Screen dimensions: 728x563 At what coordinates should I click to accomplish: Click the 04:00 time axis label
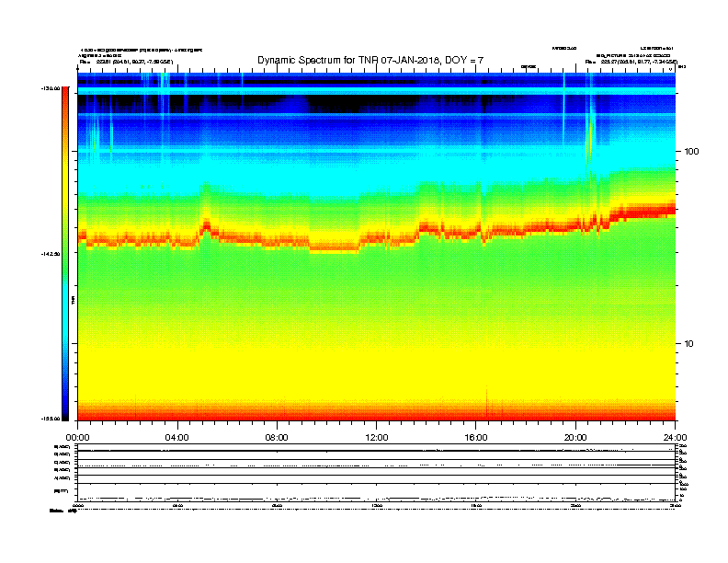pos(177,438)
